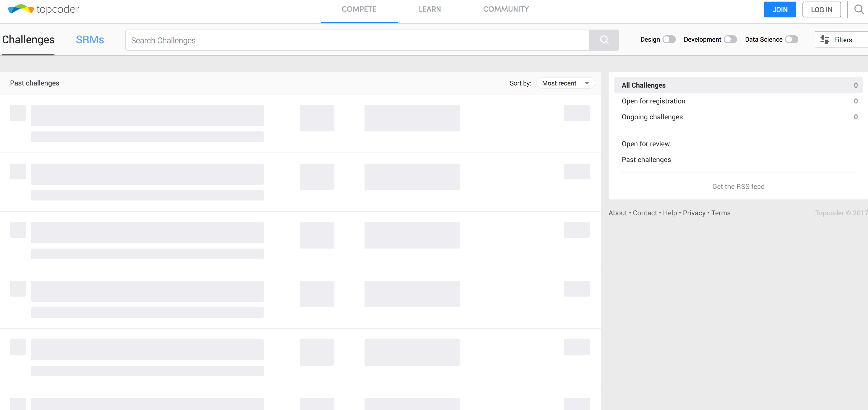Enable the Development switch
868x410 pixels.
click(x=730, y=39)
